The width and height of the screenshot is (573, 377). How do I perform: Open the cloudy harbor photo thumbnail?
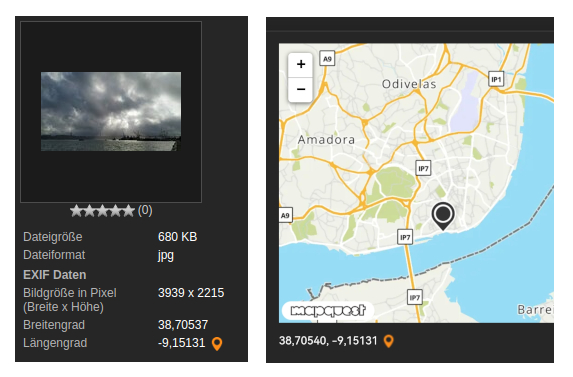point(111,111)
